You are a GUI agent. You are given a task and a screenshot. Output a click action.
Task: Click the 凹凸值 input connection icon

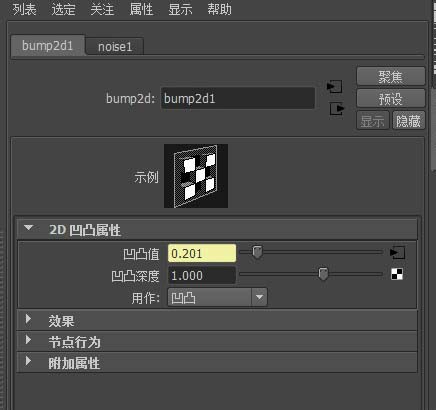397,252
